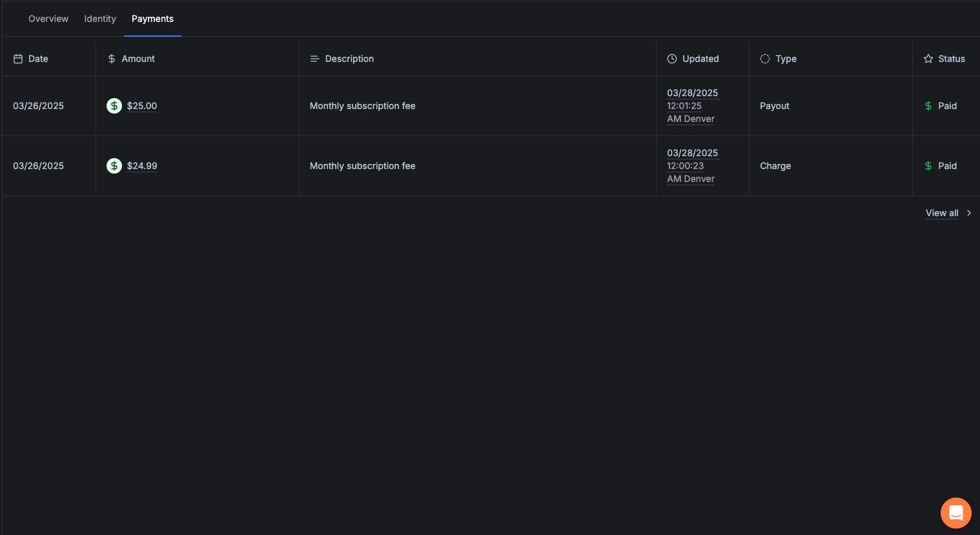Click the View all link
Screen dimensions: 980x535
tap(941, 212)
